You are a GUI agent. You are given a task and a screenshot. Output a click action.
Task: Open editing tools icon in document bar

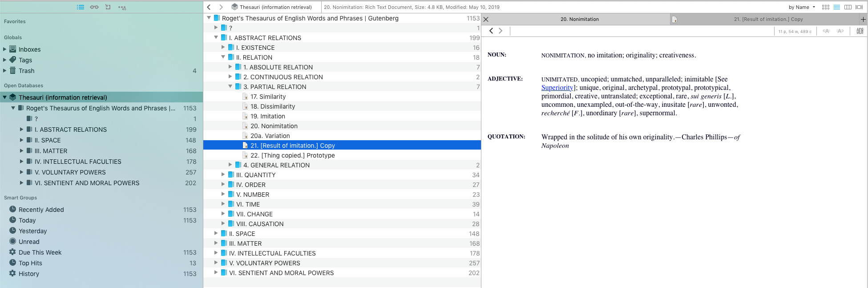(x=860, y=31)
